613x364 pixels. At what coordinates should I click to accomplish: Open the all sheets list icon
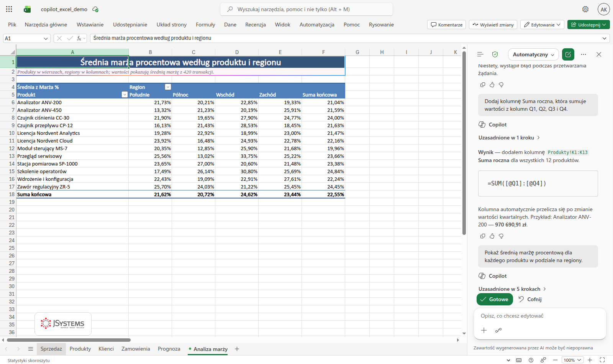coord(31,349)
